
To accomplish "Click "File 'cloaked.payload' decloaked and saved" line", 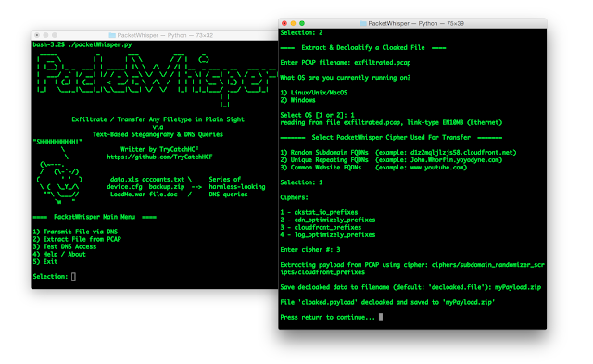I will pyautogui.click(x=387, y=302).
